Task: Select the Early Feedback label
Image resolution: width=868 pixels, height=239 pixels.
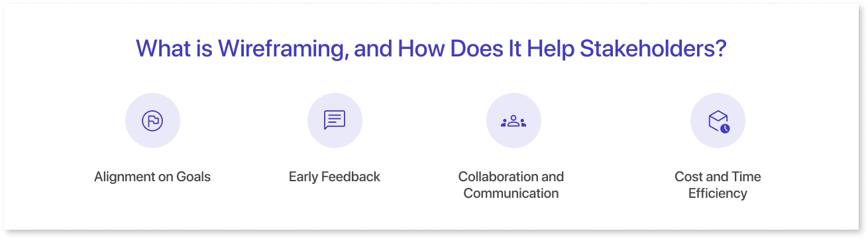Action: (335, 177)
